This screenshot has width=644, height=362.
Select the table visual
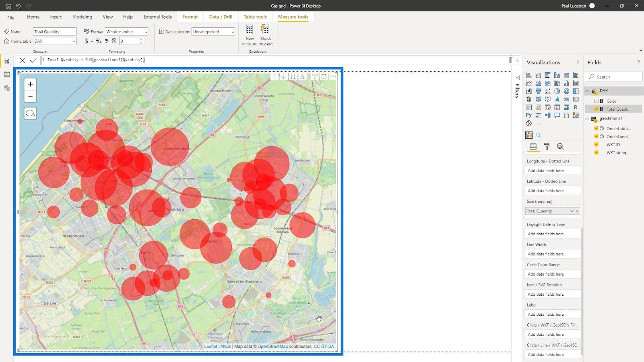pos(557,107)
